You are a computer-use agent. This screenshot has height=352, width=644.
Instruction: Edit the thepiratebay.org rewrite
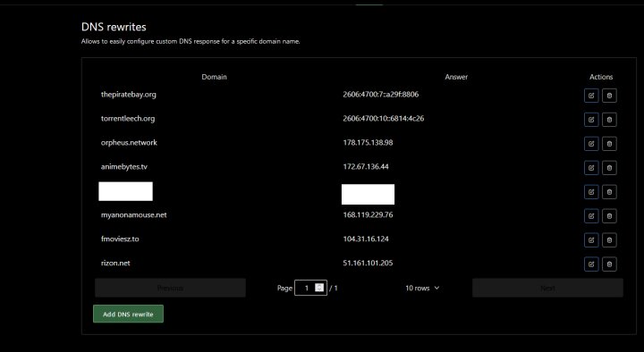(591, 96)
